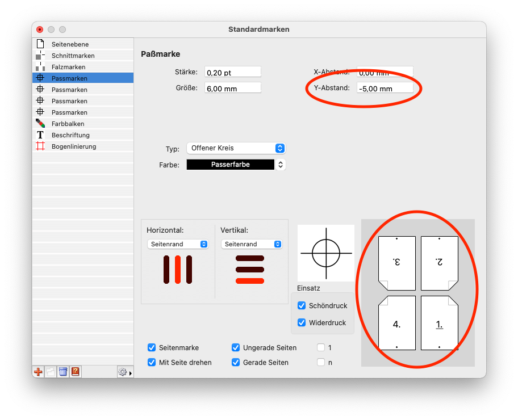The width and height of the screenshot is (518, 420).
Task: Click the X-Abstand input field
Action: pos(385,72)
